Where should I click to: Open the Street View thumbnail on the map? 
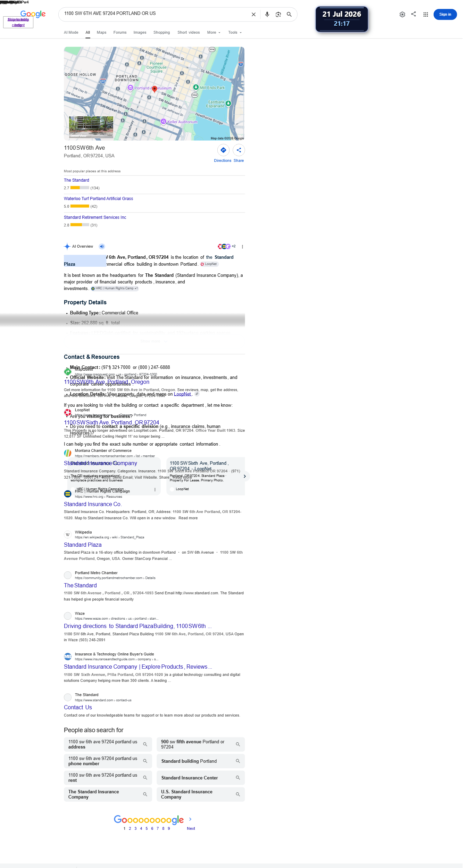point(91,127)
